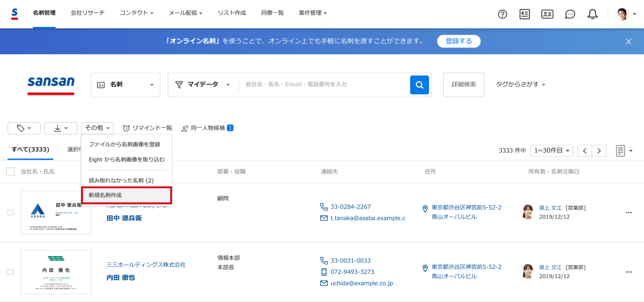Choose 新規名刺作成 menu item
644x302 pixels.
tap(127, 195)
